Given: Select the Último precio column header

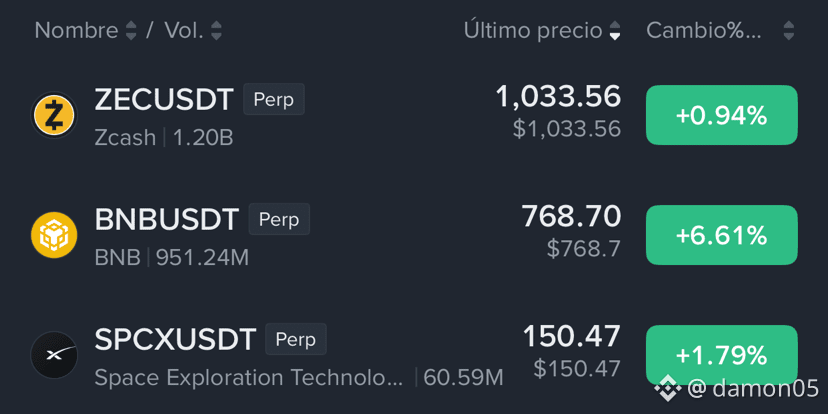Looking at the screenshot, I should pos(533,31).
